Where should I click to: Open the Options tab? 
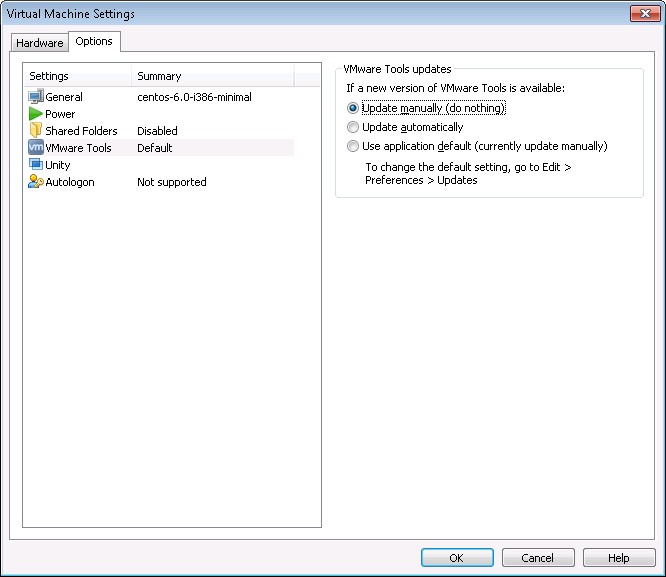94,41
